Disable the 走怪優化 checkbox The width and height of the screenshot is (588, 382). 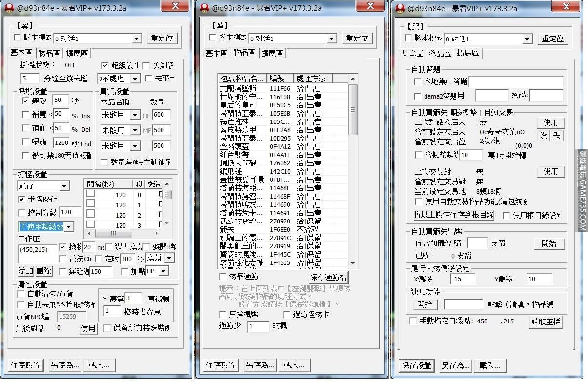coord(21,199)
